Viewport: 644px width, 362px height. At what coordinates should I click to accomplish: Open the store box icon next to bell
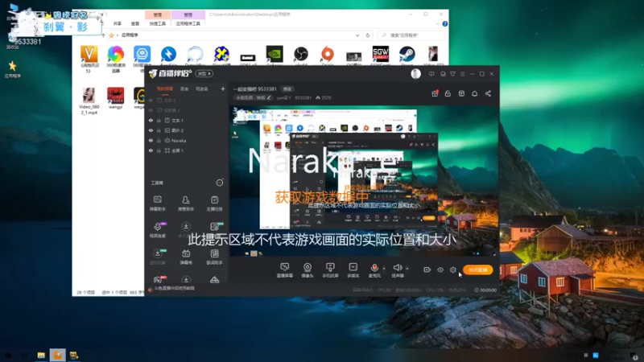pos(461,93)
